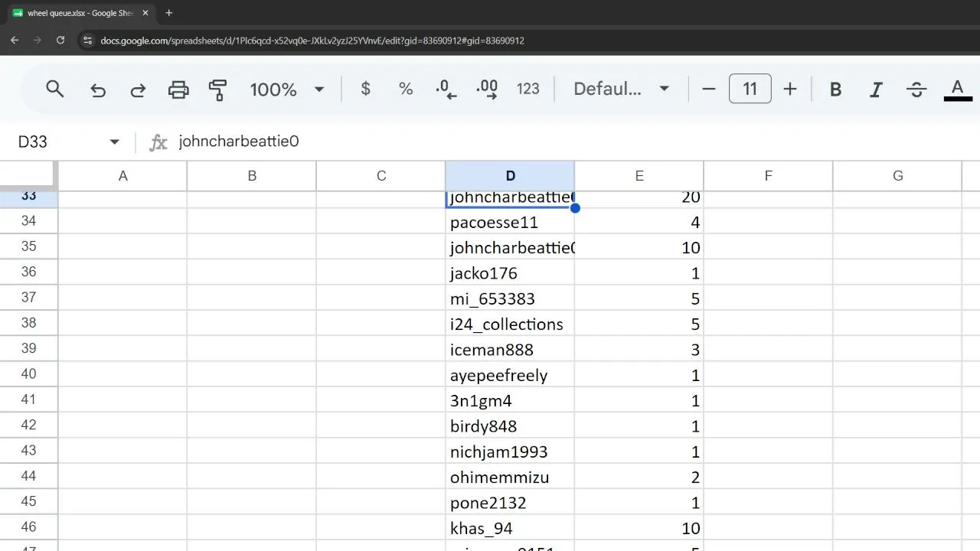Click cell containing pone2132

(510, 503)
